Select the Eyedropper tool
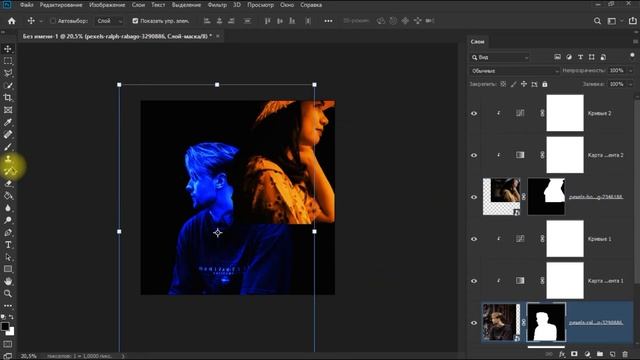The width and height of the screenshot is (640, 360). [x=8, y=122]
